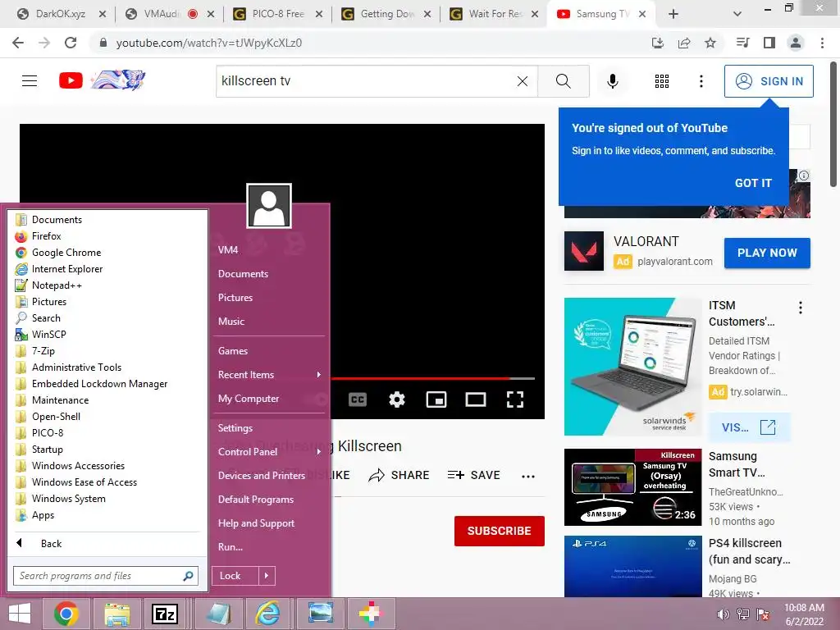Open 7-Zip from the taskbar

click(x=165, y=614)
